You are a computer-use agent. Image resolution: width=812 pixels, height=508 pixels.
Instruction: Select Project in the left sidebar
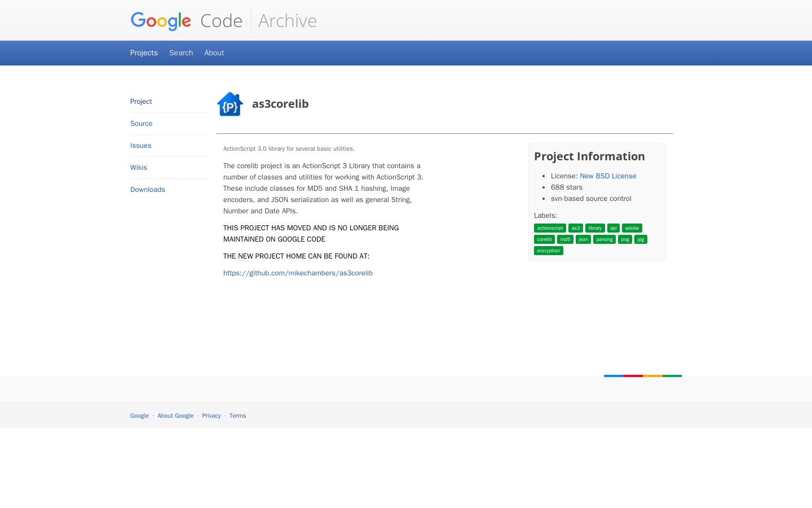141,102
